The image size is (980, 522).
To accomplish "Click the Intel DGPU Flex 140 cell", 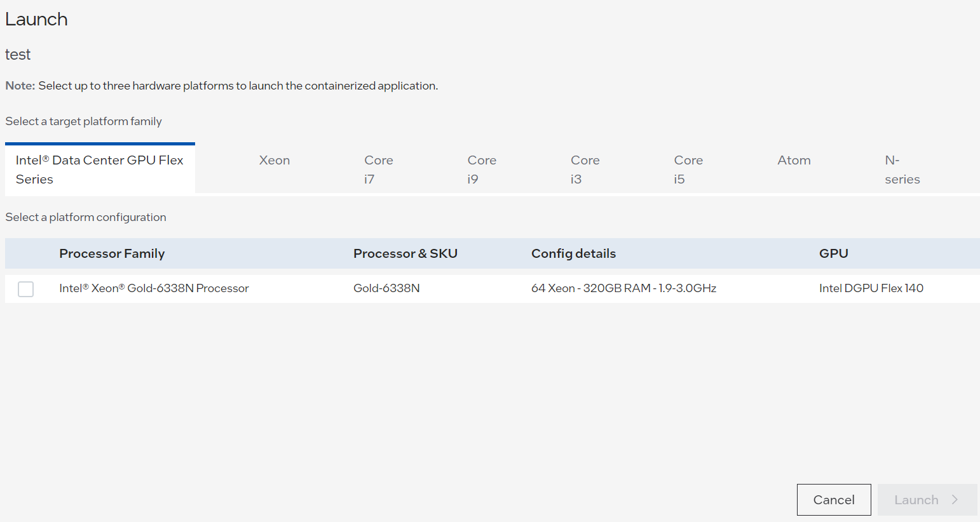I will [x=871, y=288].
